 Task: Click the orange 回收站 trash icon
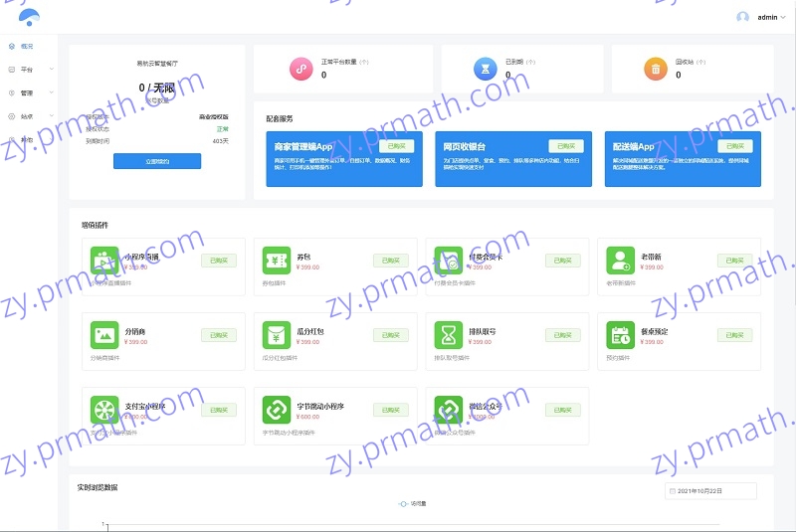[656, 69]
